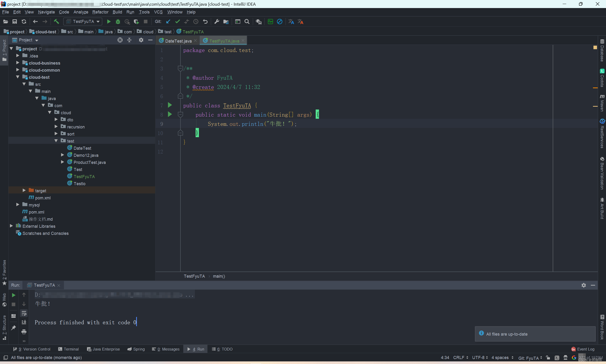This screenshot has height=364, width=606.
Task: Click the Debug bug icon in the toolbar
Action: pyautogui.click(x=118, y=22)
